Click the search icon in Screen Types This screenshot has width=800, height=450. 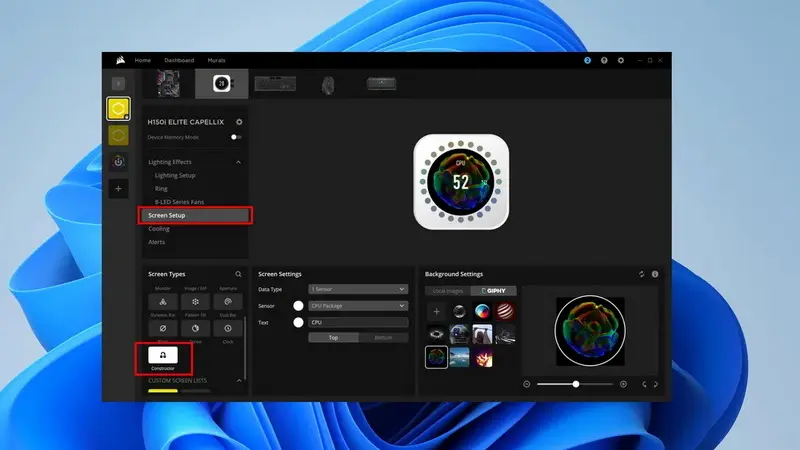coord(238,274)
